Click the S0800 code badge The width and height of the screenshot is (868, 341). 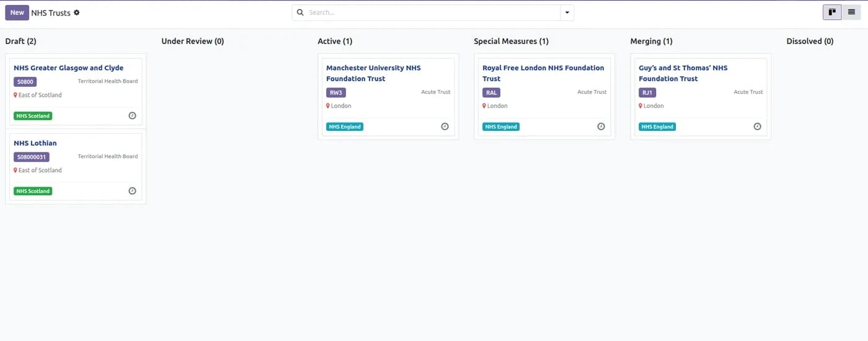pyautogui.click(x=25, y=82)
